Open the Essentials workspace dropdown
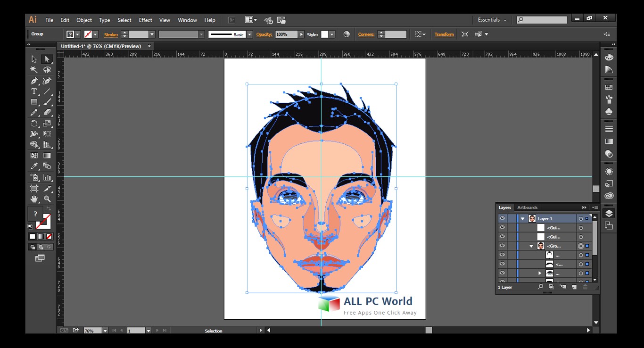This screenshot has height=348, width=644. pyautogui.click(x=492, y=20)
